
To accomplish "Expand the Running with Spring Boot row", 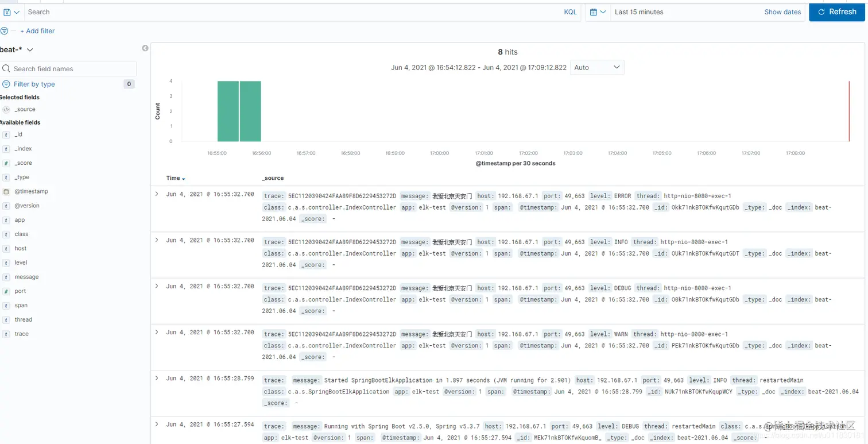I will pyautogui.click(x=157, y=424).
